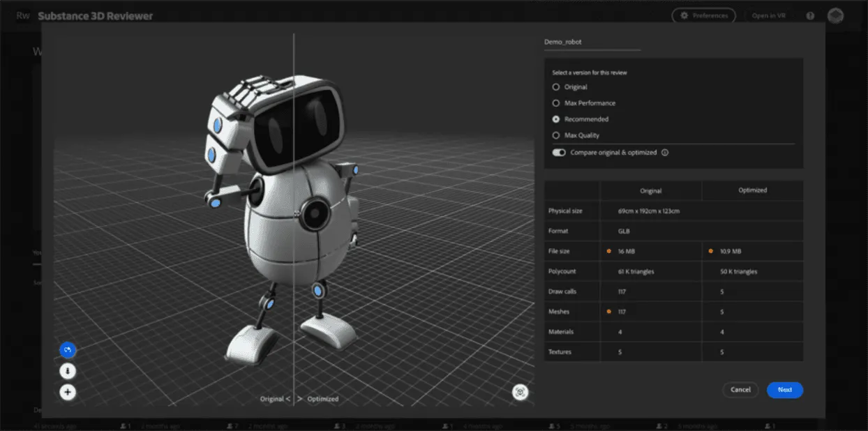Open help via the question mark icon
The width and height of the screenshot is (868, 431).
810,15
